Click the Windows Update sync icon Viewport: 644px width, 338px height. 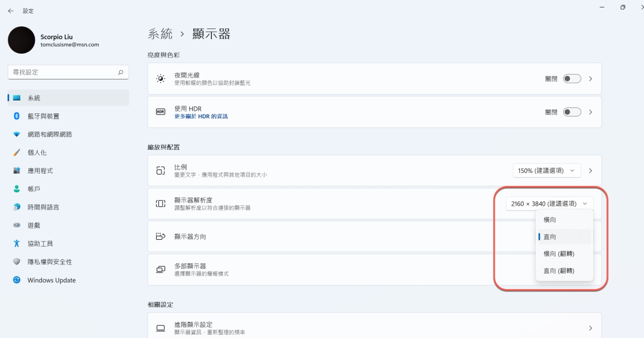17,281
